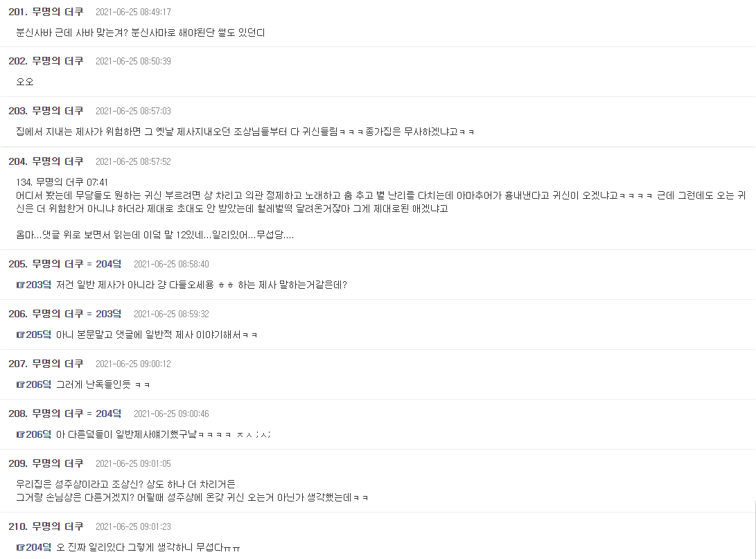Viewport: 756px width, 559px height.
Task: Follow the 206덬 reference in comment 208
Action: 38,435
